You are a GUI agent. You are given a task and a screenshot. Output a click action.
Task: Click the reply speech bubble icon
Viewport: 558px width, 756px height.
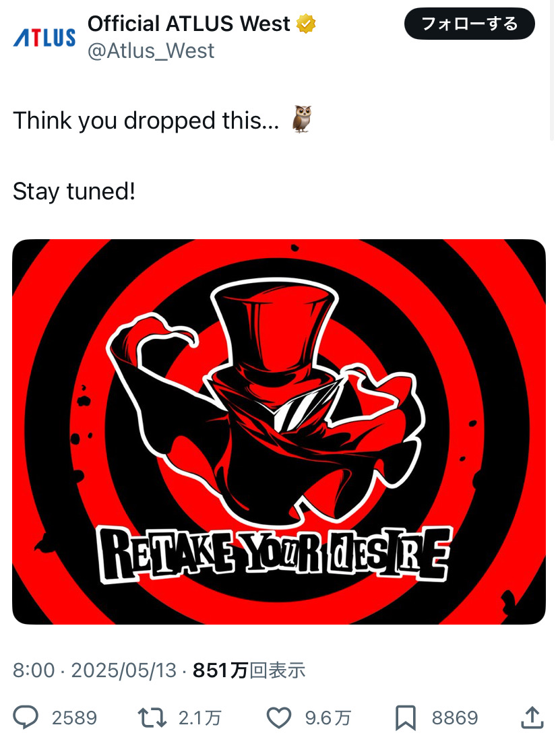tap(26, 717)
